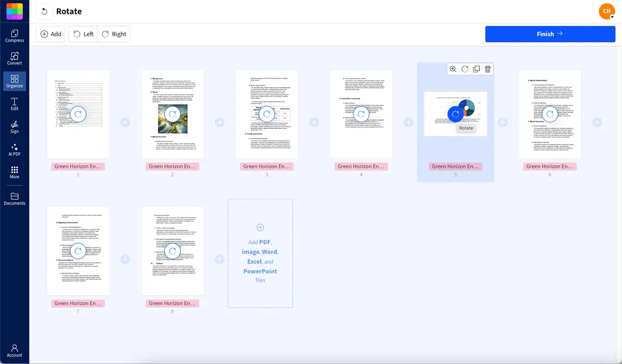Insert a page after page 1 with the plus
The width and height of the screenshot is (622, 364).
point(125,122)
